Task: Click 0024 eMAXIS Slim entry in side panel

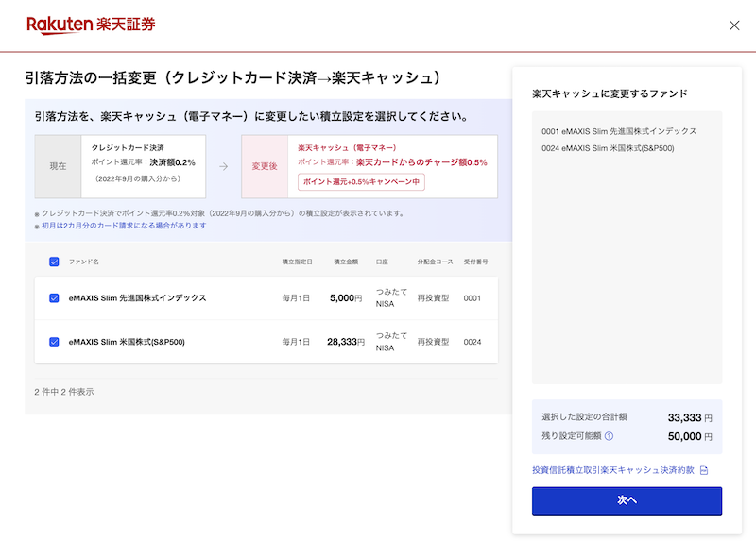Action: pyautogui.click(x=608, y=148)
